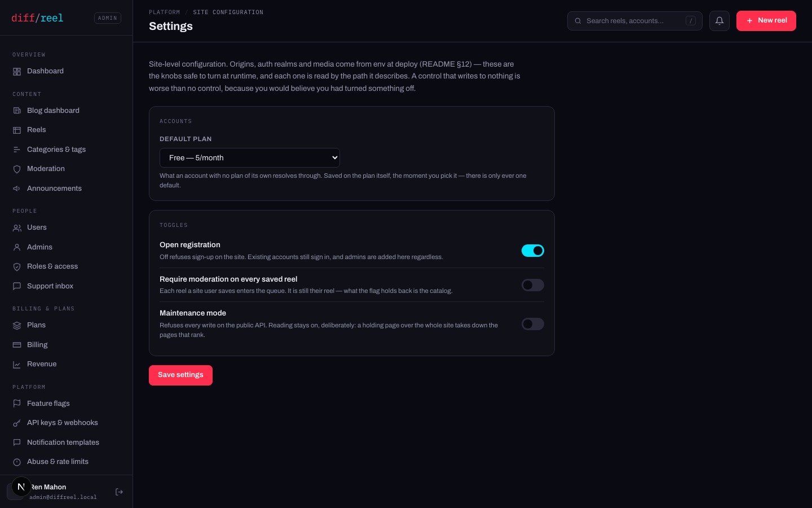Screen dimensions: 812x508
Task: Click the Admins person icon
Action: 17,247
